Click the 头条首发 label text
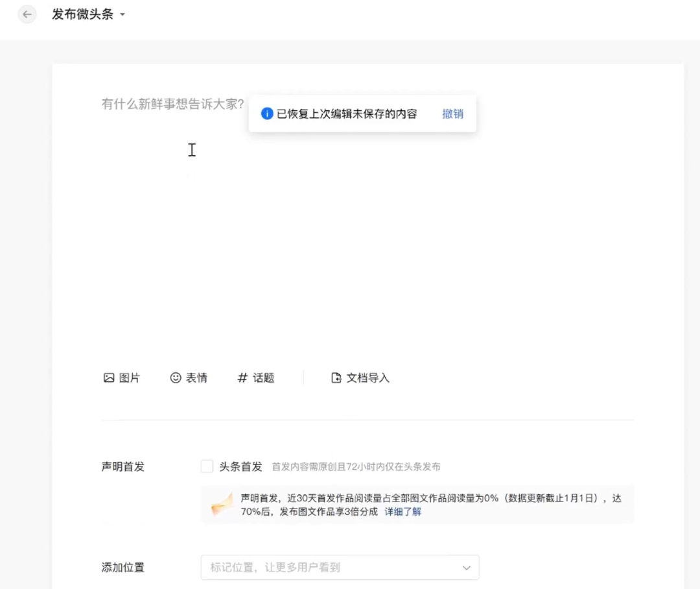The image size is (700, 589). pos(240,466)
